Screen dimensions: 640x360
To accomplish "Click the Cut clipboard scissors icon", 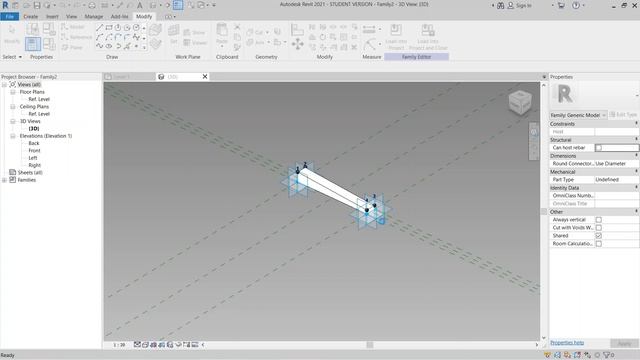I will pos(237,27).
